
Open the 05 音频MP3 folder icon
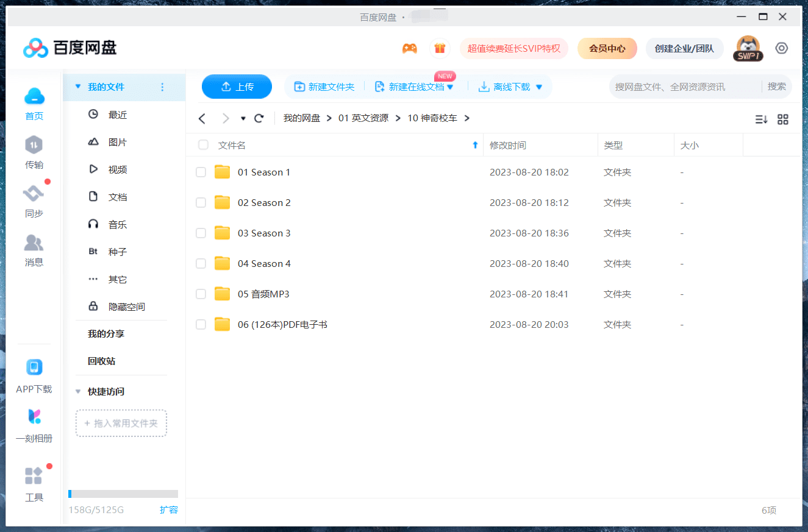point(222,294)
